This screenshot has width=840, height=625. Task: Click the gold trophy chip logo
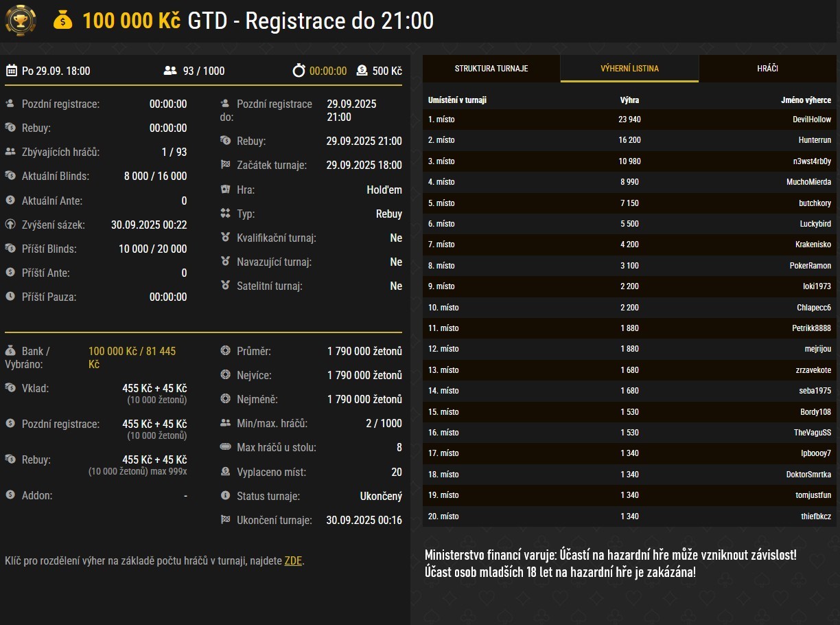(21, 21)
